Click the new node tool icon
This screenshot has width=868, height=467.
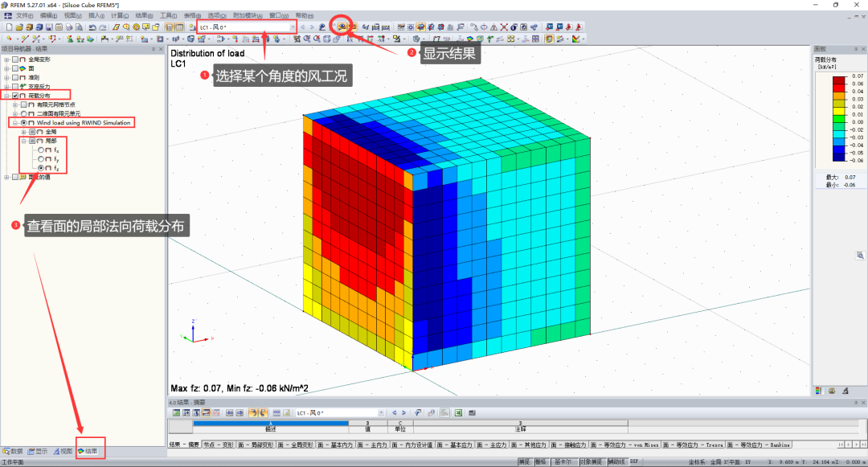click(x=9, y=39)
